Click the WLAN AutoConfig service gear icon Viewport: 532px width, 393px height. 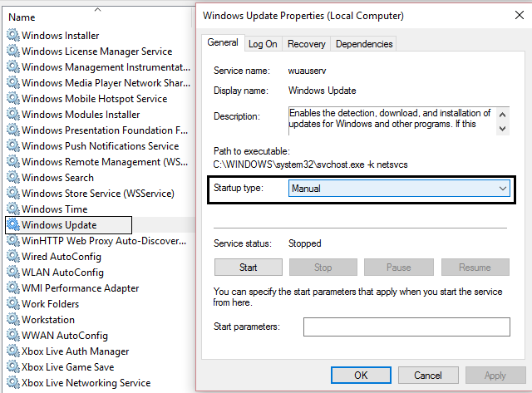click(x=12, y=273)
